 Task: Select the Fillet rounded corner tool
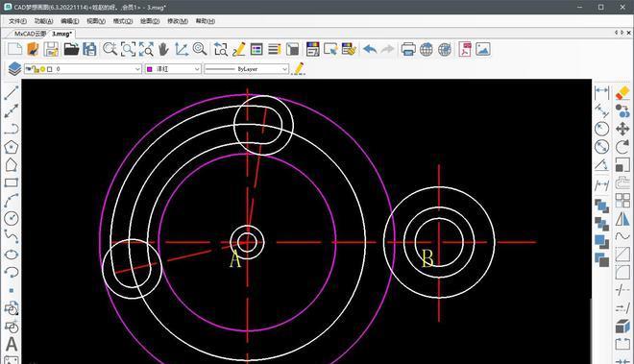pos(622,272)
